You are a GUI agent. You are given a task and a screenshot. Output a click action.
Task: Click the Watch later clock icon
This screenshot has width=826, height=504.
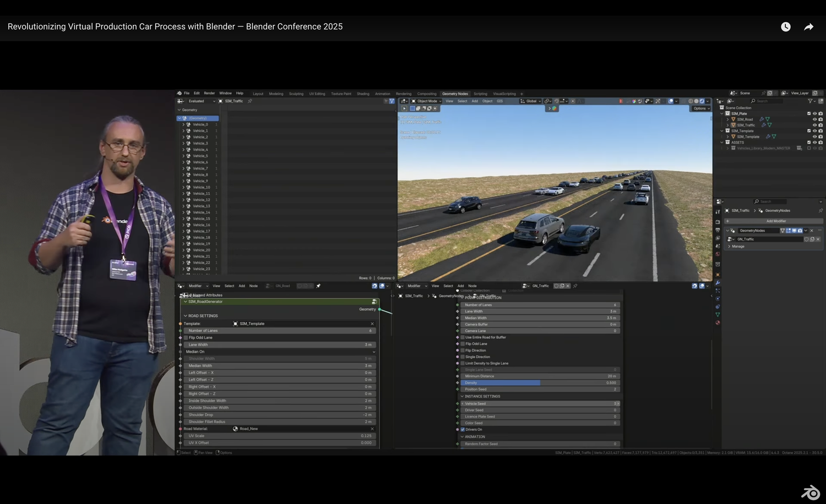(785, 27)
